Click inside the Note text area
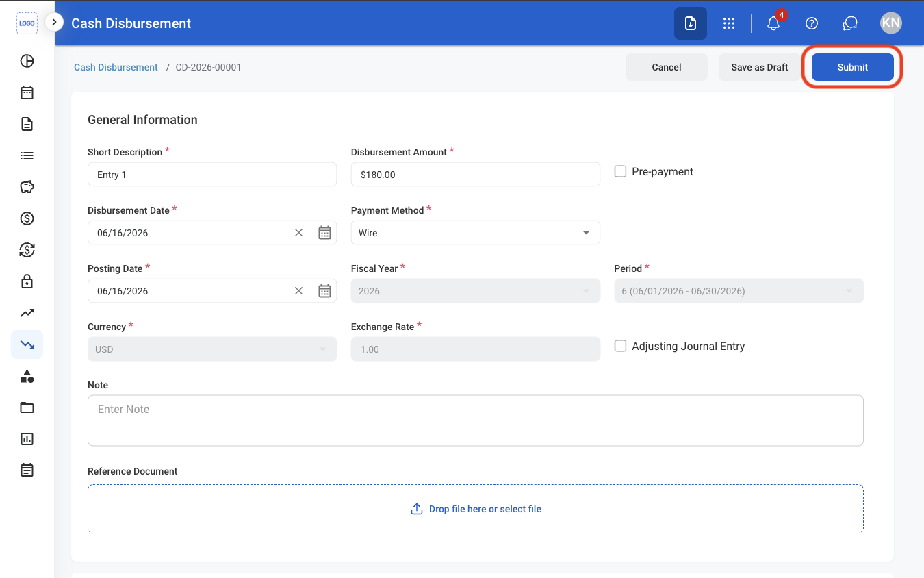 click(x=475, y=420)
